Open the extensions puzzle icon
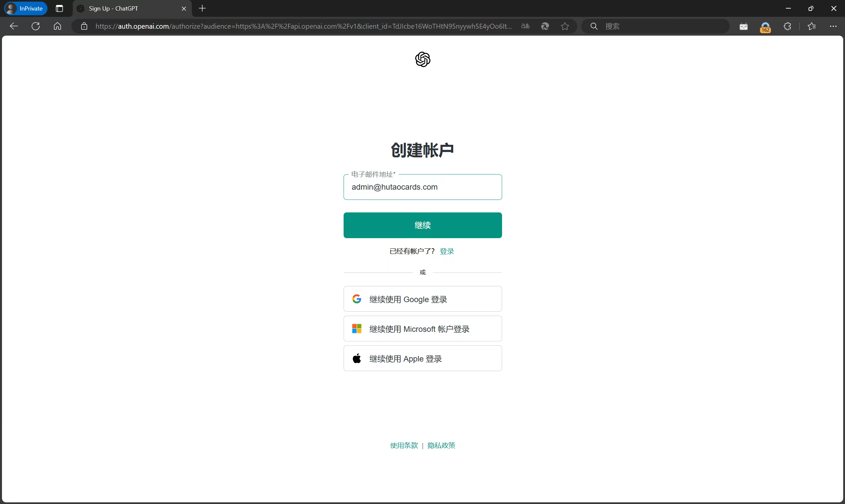Viewport: 845px width, 504px height. tap(787, 26)
